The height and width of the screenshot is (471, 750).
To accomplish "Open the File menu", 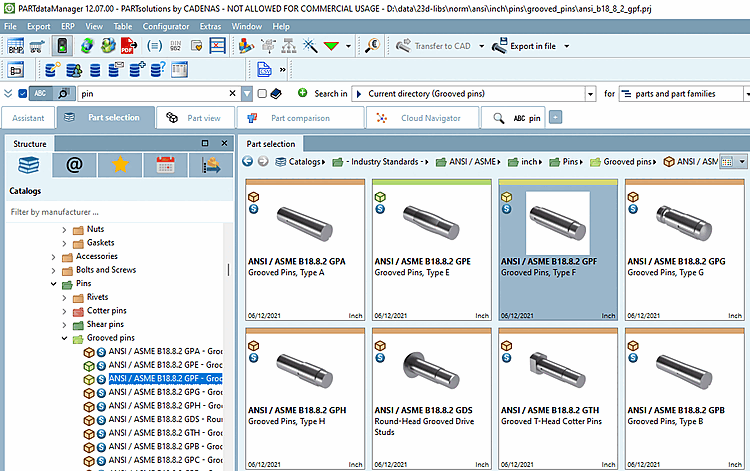I will click(x=10, y=26).
